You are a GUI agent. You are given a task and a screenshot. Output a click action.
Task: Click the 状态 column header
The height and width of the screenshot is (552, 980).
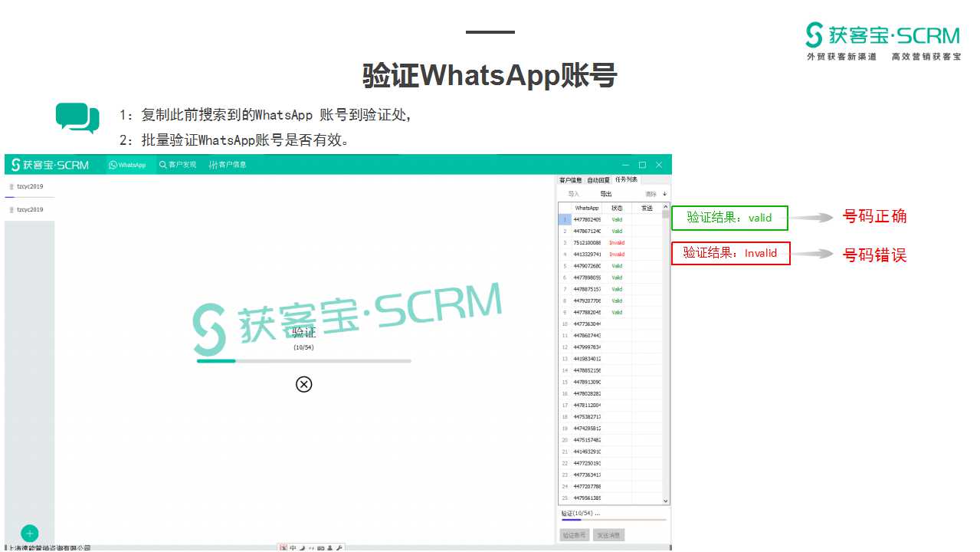coord(617,208)
